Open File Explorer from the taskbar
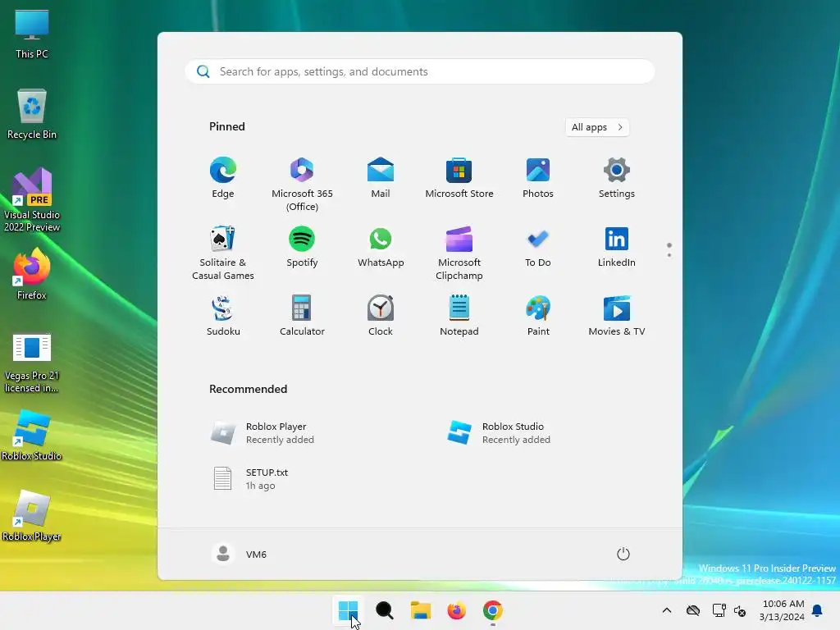840x630 pixels. click(421, 610)
